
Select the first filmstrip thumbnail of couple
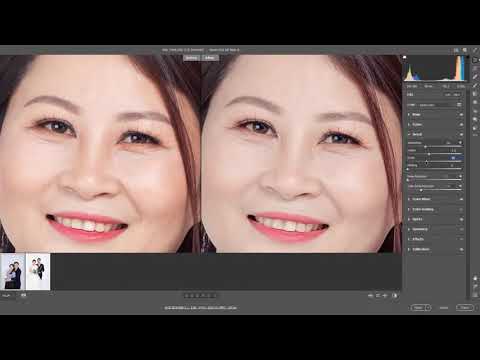(x=13, y=271)
